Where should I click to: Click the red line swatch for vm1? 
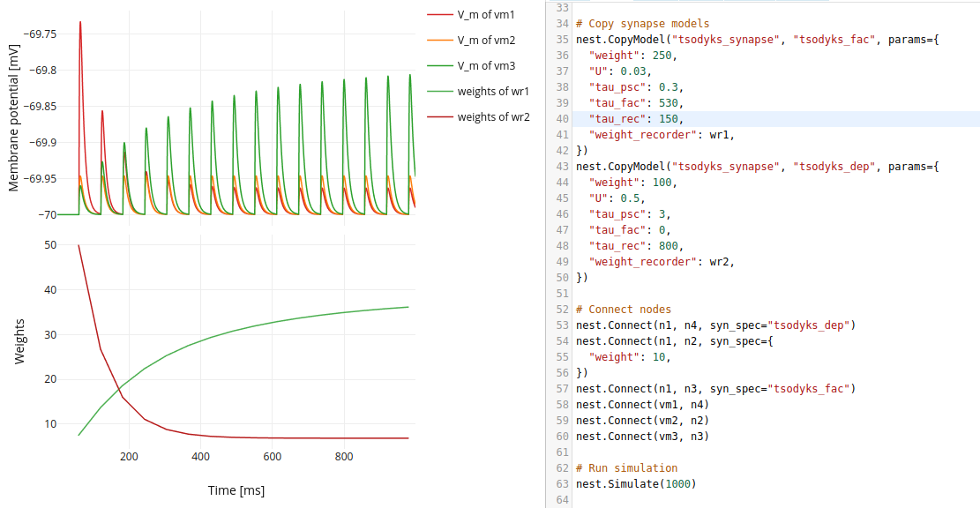(440, 14)
